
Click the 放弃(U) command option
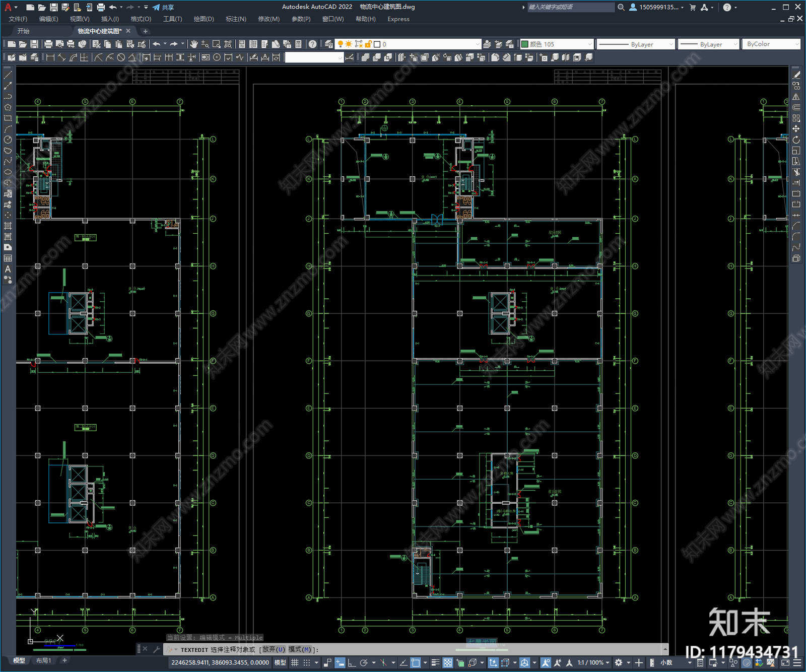274,649
